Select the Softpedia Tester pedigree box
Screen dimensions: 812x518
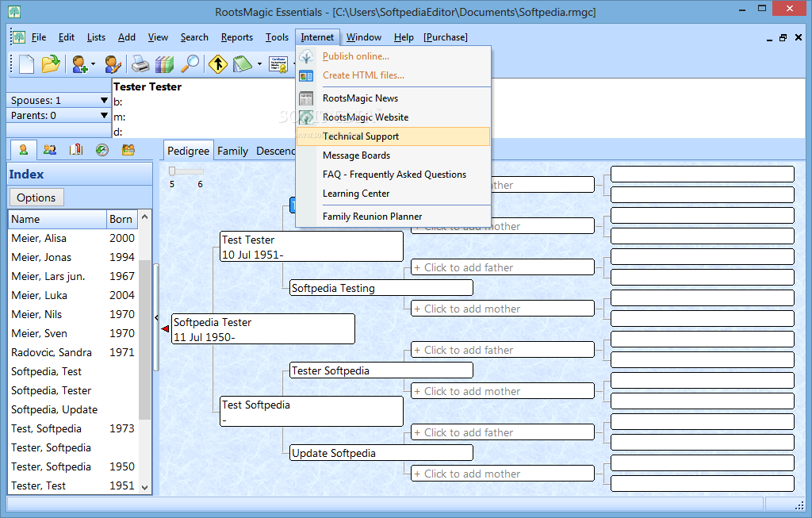[x=263, y=329]
